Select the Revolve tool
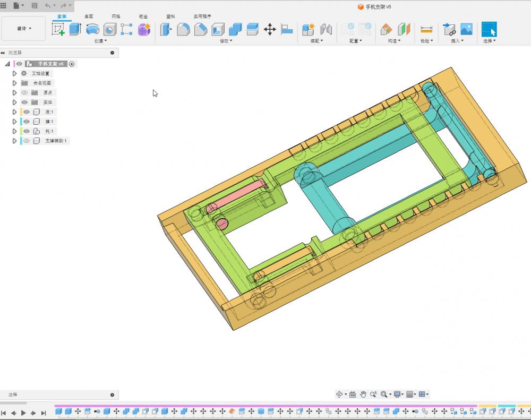 [92, 29]
